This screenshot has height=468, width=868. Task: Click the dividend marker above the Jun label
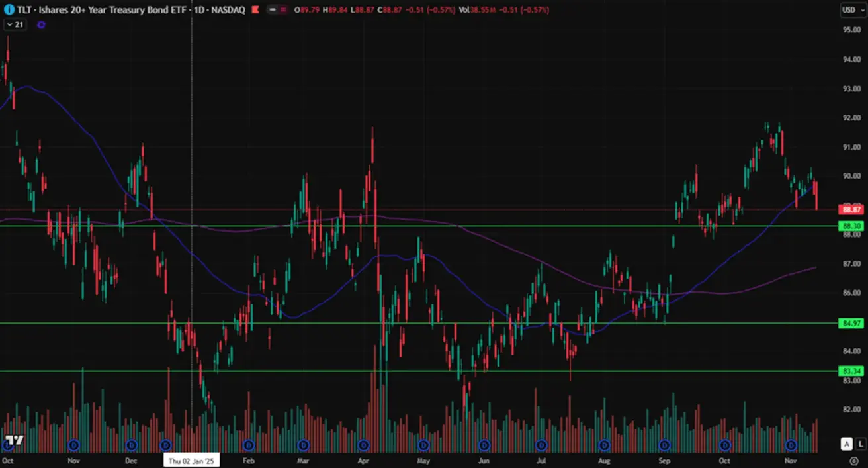click(x=484, y=445)
